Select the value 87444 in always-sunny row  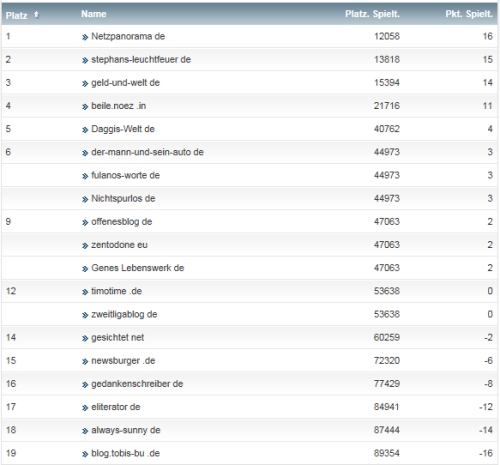pos(387,430)
